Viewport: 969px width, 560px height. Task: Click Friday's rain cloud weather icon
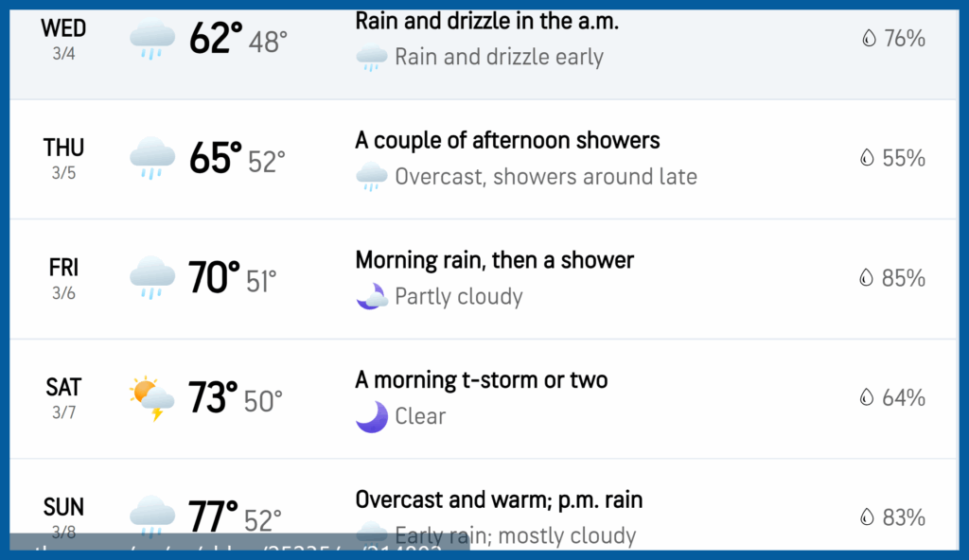tap(151, 278)
